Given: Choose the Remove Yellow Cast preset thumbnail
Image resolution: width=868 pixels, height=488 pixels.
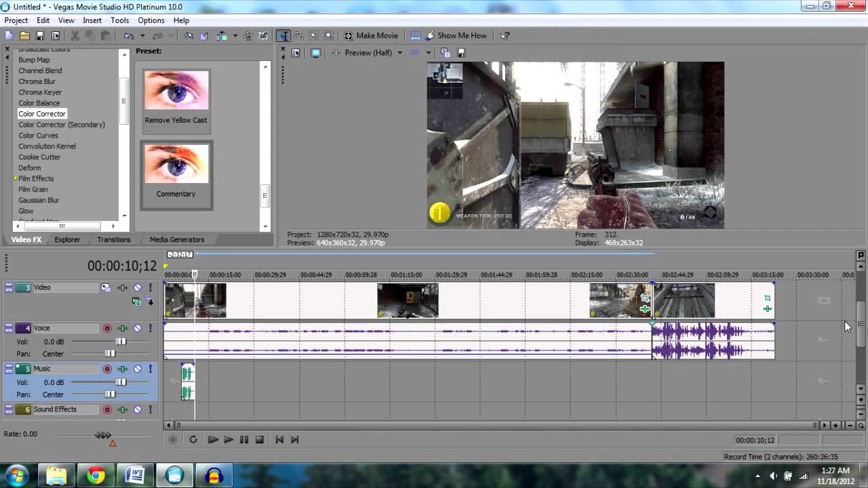Looking at the screenshot, I should point(176,90).
